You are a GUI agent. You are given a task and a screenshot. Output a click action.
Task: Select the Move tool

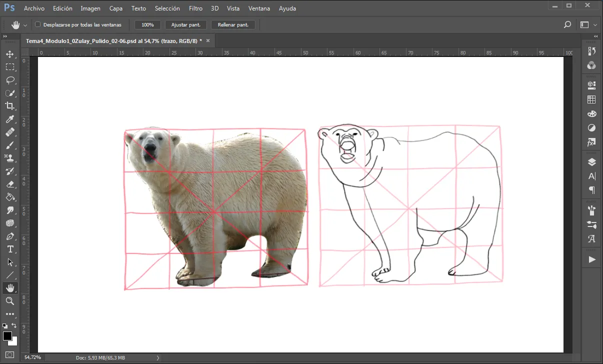(9, 54)
